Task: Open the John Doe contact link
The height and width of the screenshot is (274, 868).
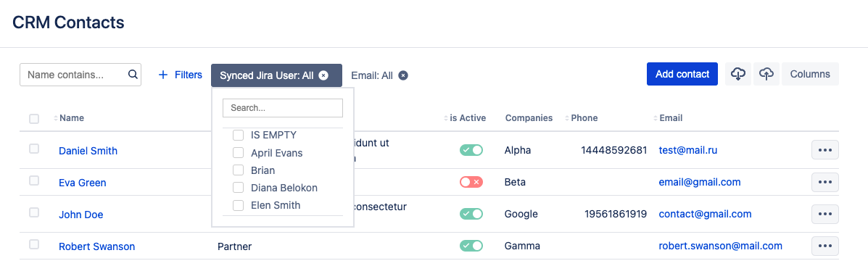Action: click(x=80, y=215)
